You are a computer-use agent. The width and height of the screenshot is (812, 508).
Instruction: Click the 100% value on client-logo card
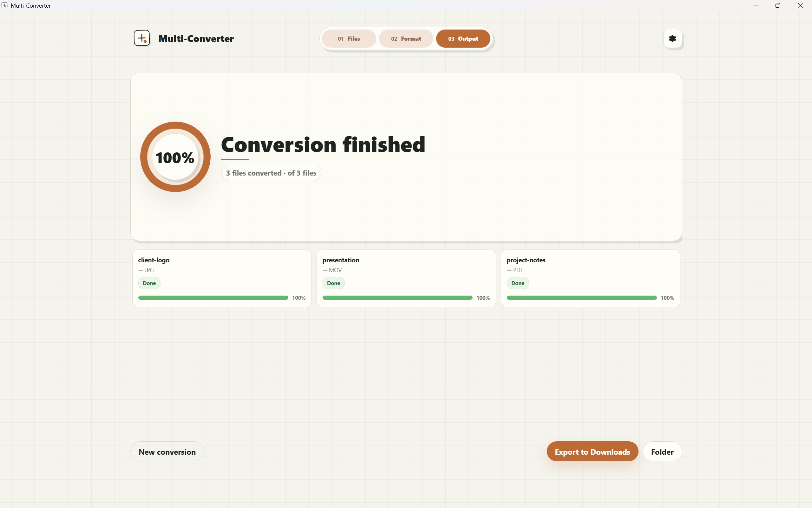[299, 298]
